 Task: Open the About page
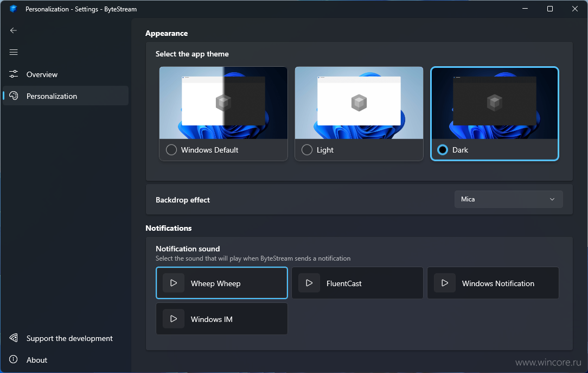click(66, 360)
